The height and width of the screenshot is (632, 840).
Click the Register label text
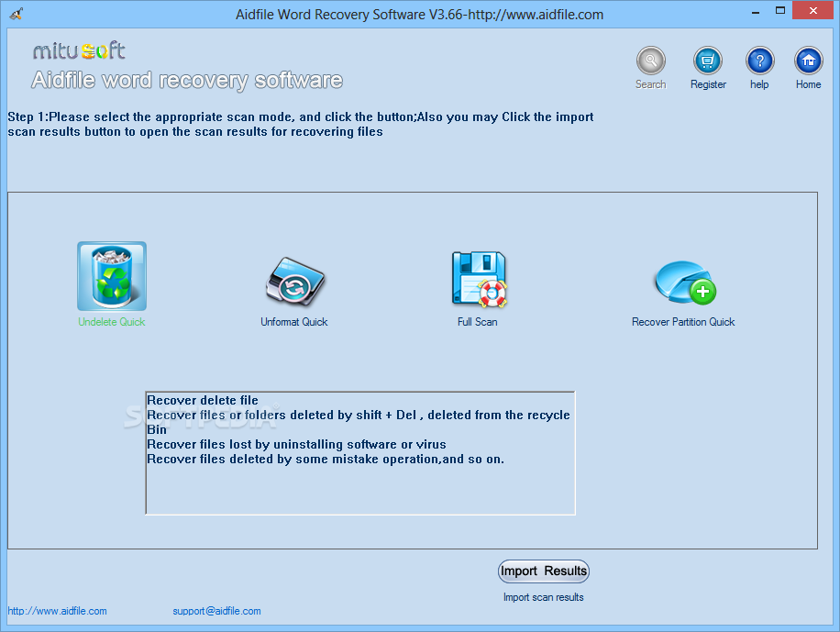point(708,84)
